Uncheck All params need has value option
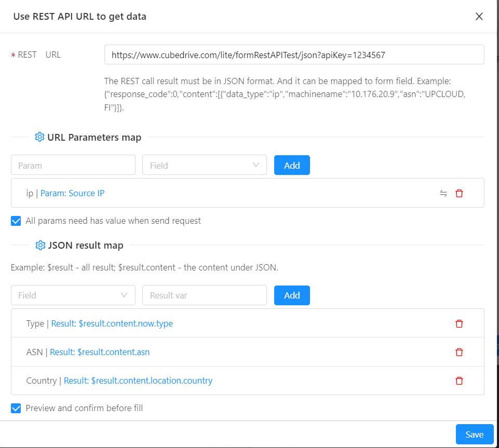 point(16,221)
